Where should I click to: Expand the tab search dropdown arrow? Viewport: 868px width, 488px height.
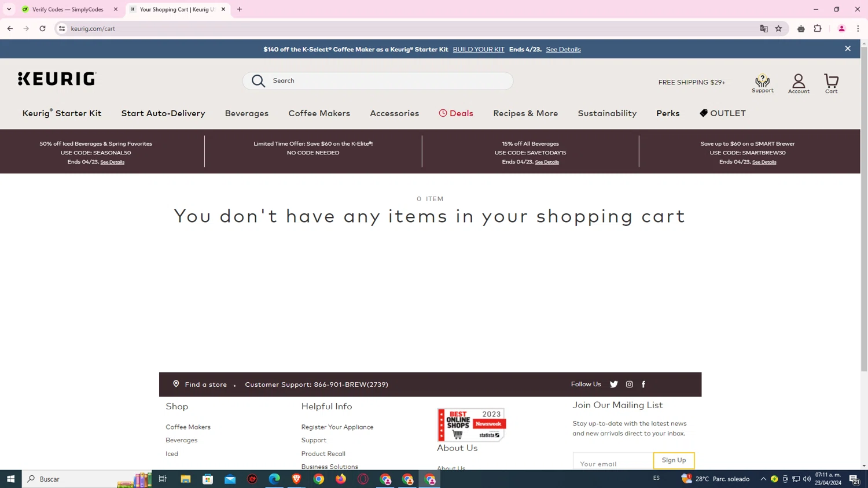(9, 9)
